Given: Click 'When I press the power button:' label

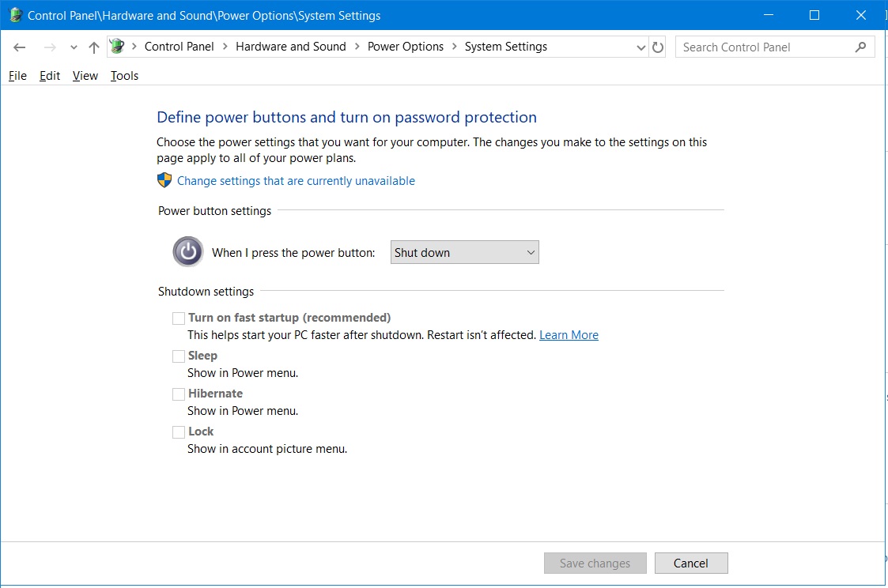Looking at the screenshot, I should [x=293, y=253].
